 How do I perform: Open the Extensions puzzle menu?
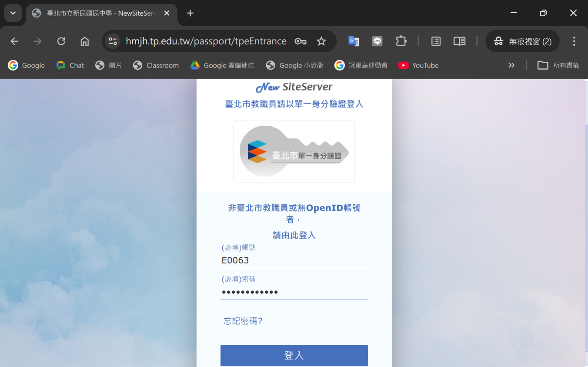click(x=401, y=41)
